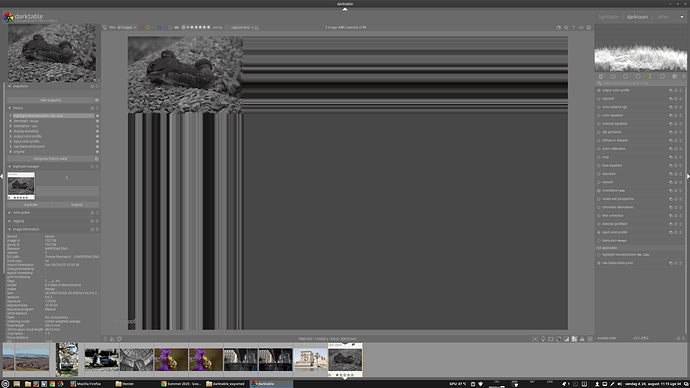Screen dimensions: 690x388
Task: Enable color balance rgb module
Action: 598,107
